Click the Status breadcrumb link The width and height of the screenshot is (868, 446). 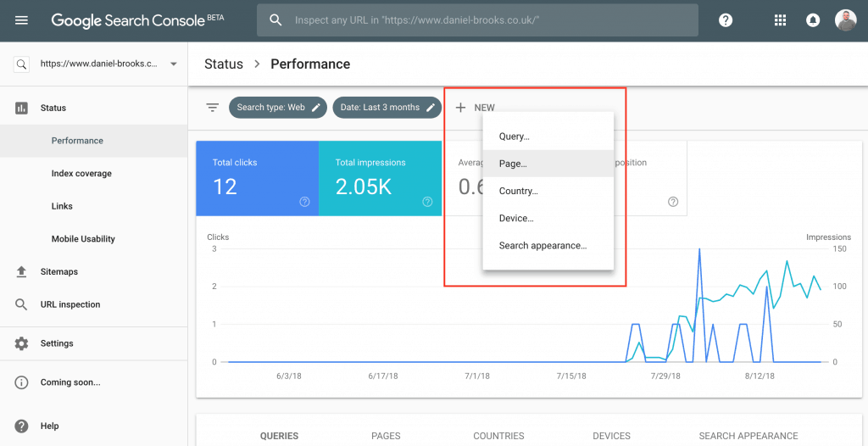tap(224, 64)
